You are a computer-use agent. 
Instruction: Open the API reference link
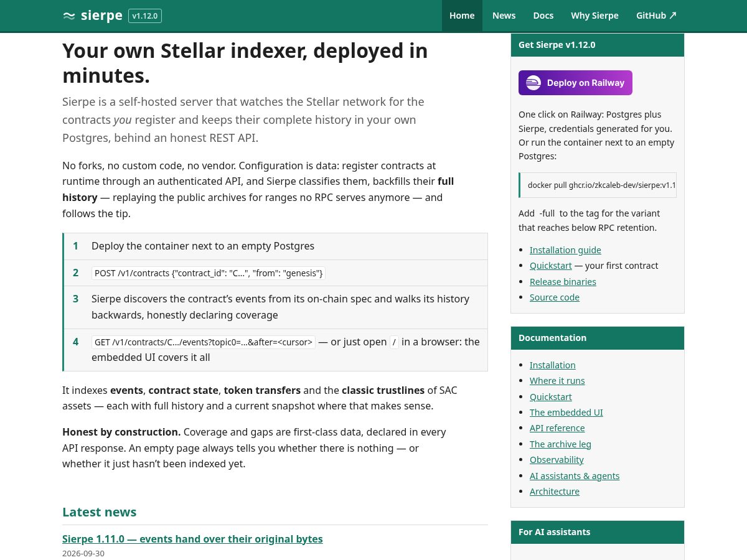coord(557,428)
